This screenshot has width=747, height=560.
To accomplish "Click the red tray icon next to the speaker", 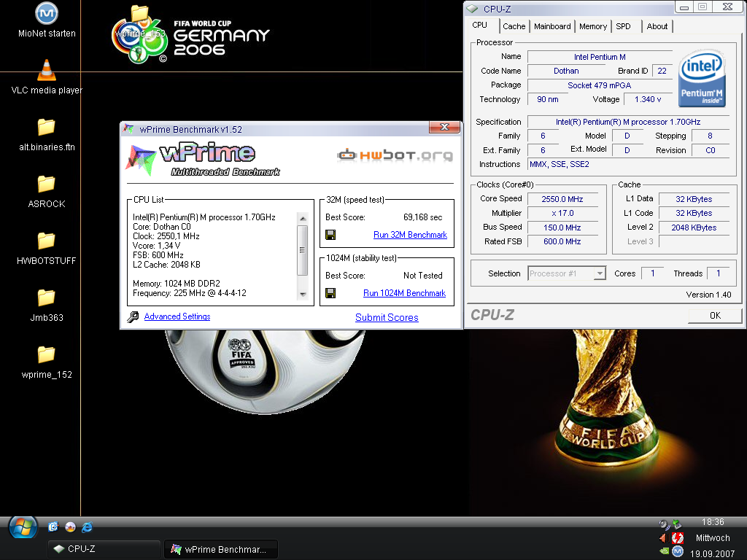I will click(678, 538).
